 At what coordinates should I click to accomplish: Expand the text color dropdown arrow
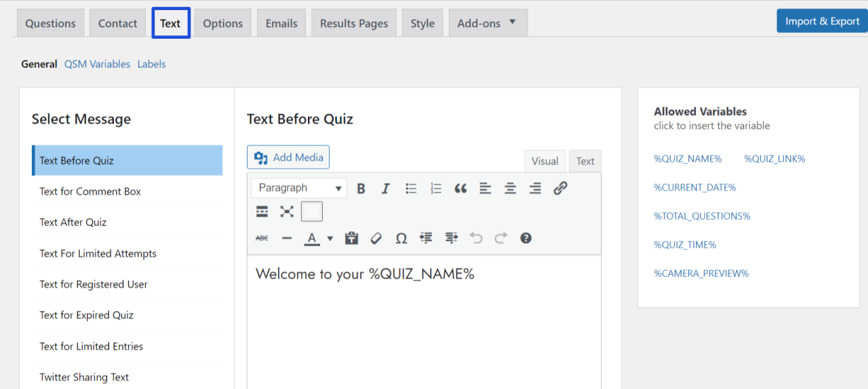(330, 238)
